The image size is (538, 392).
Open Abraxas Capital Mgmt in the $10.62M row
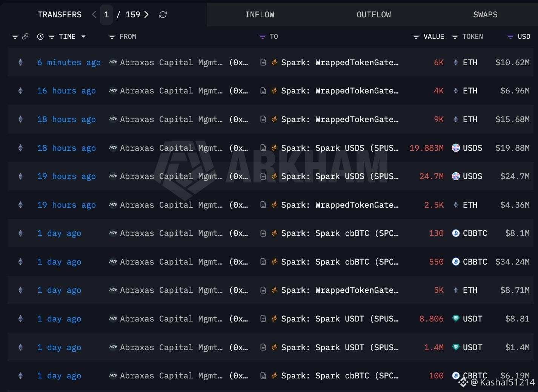[171, 63]
